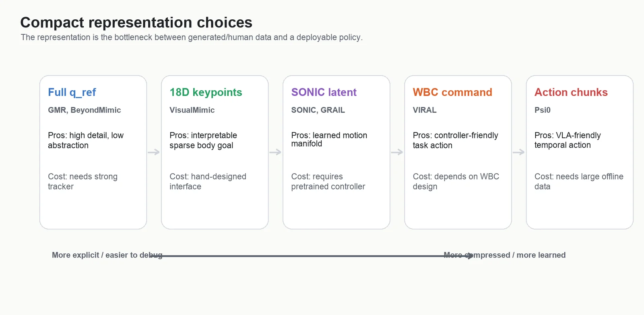
Task: Select the WBC command heading
Action: click(452, 92)
